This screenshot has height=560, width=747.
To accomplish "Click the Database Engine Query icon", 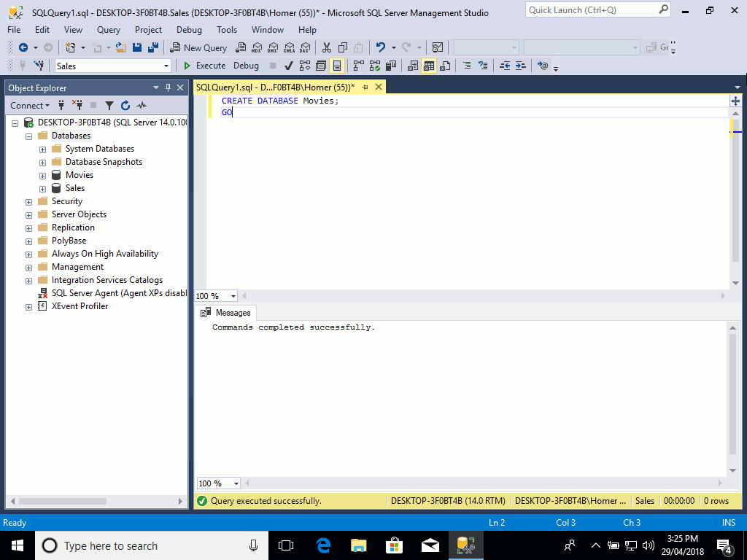I will point(241,47).
